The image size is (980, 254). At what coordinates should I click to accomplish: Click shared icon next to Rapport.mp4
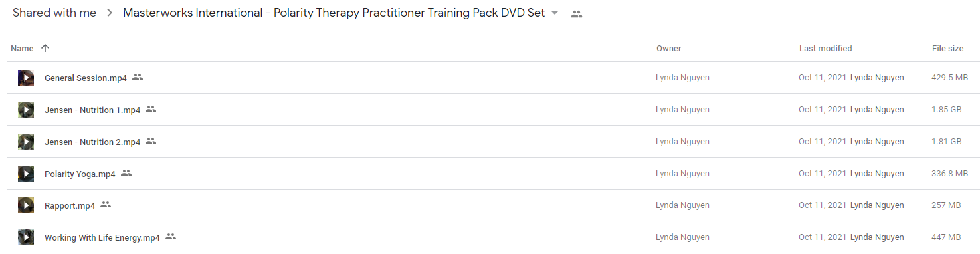106,205
